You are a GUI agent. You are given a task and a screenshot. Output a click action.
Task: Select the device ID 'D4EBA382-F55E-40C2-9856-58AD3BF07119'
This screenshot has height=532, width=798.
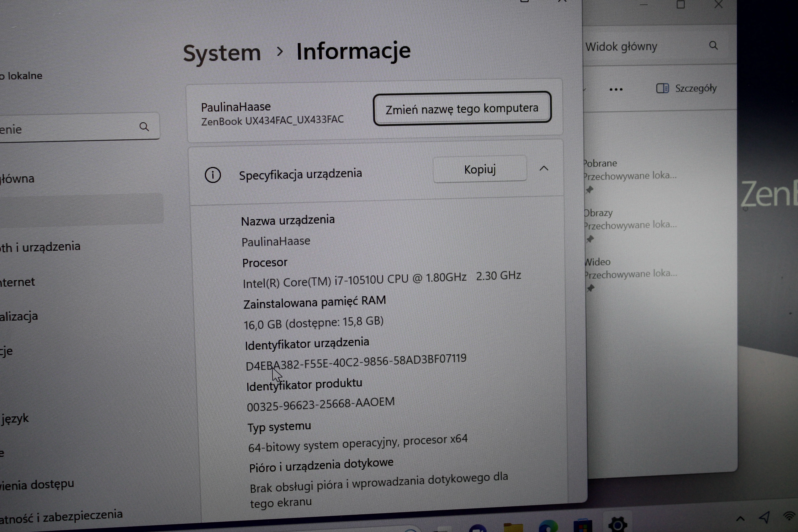(x=356, y=362)
